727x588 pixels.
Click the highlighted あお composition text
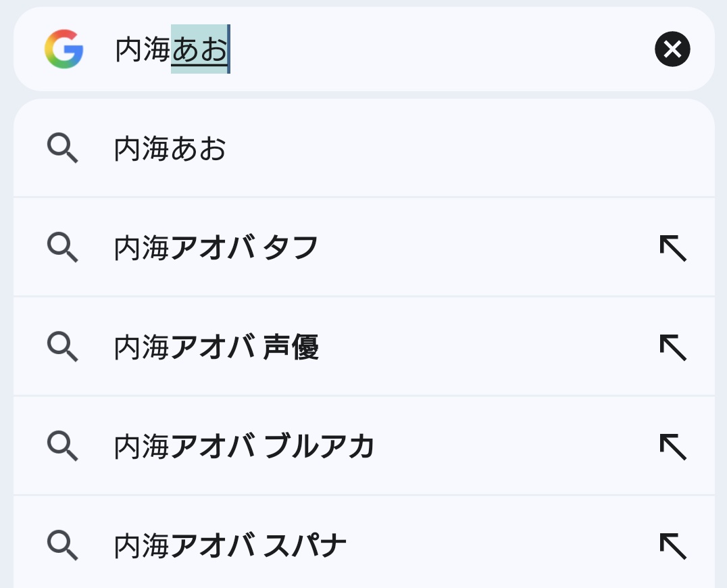pos(200,49)
